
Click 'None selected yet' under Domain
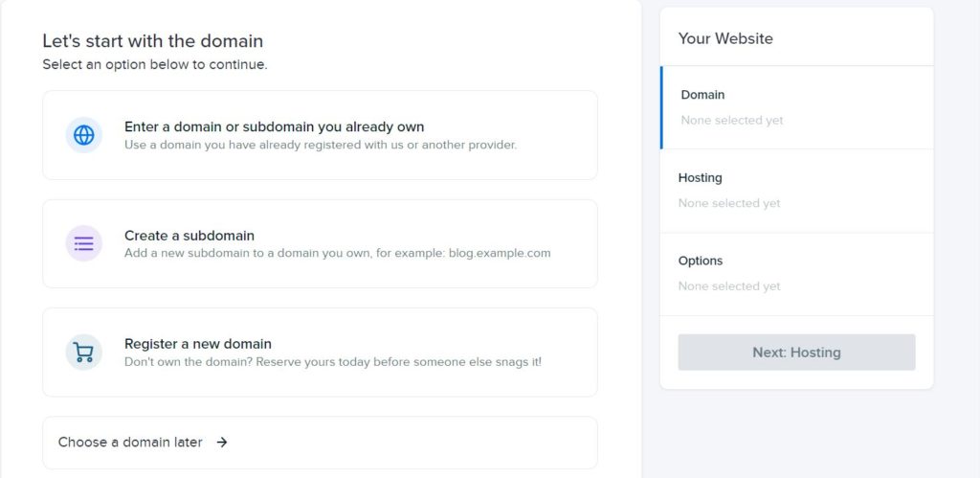tap(732, 120)
